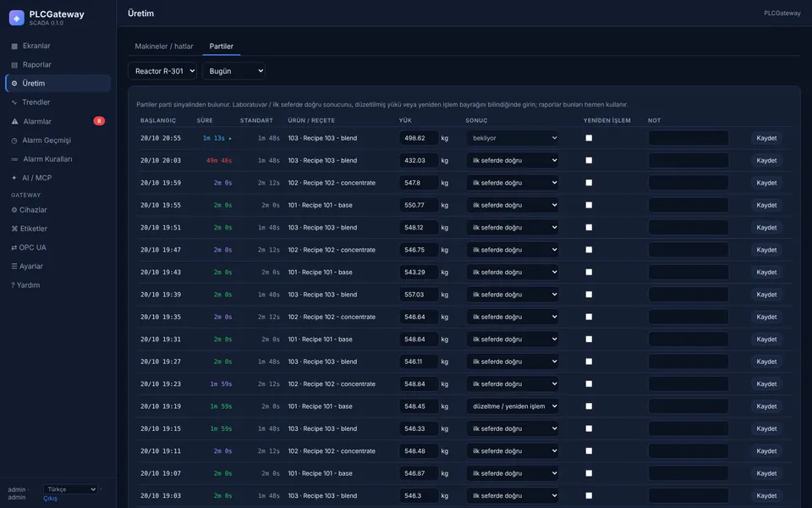Open Trendler via its wave icon
The image size is (812, 508).
coord(14,102)
